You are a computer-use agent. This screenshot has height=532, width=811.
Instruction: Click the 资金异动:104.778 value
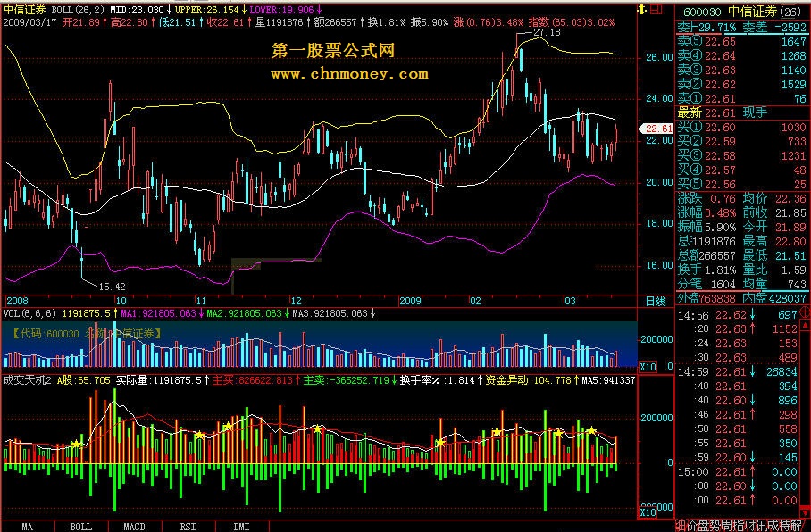[528, 380]
